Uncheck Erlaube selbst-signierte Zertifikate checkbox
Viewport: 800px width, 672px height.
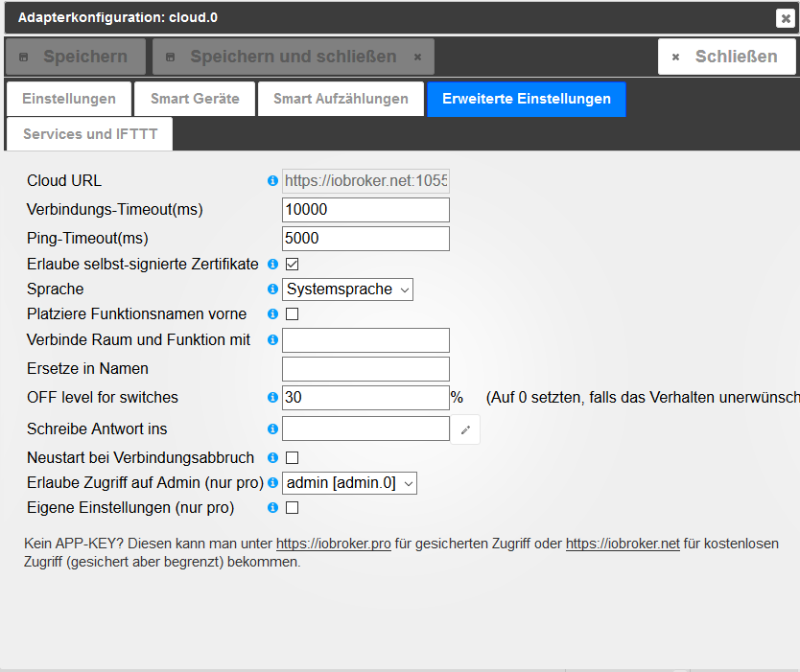click(x=293, y=264)
